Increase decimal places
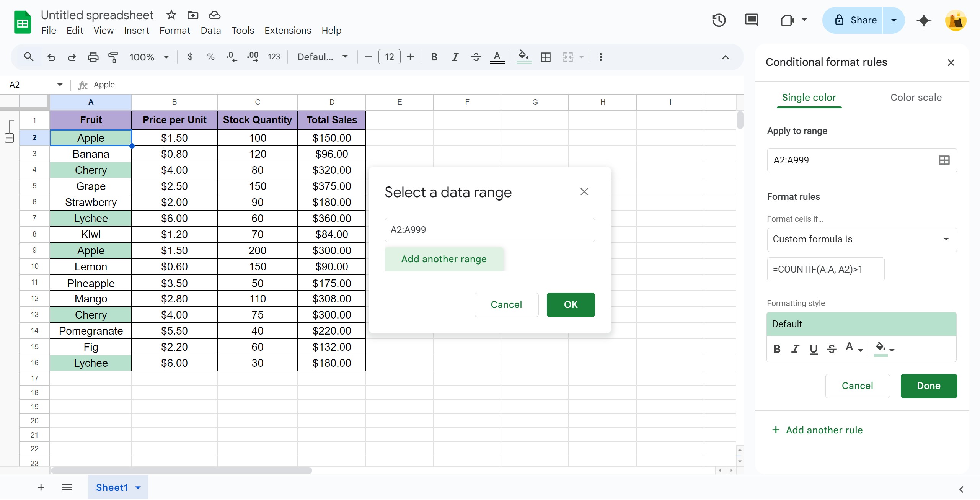 (x=253, y=57)
